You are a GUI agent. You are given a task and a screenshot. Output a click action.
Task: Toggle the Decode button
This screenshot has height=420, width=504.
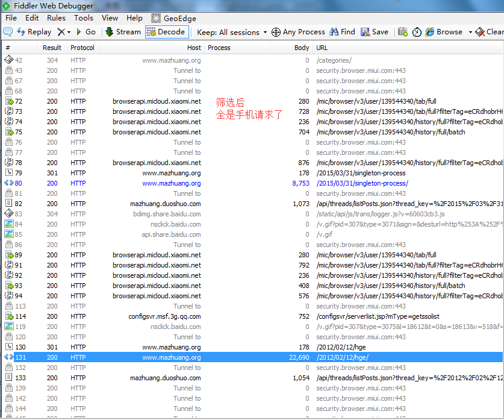166,32
